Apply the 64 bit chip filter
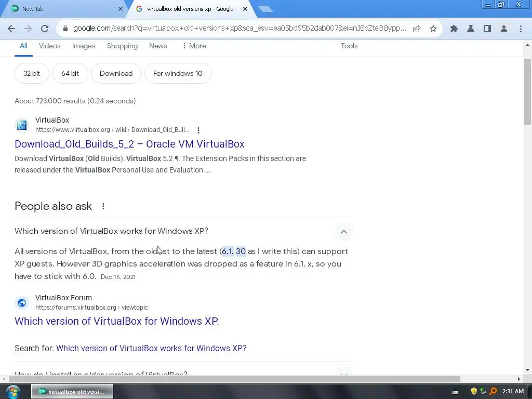The height and width of the screenshot is (399, 532). [x=70, y=73]
